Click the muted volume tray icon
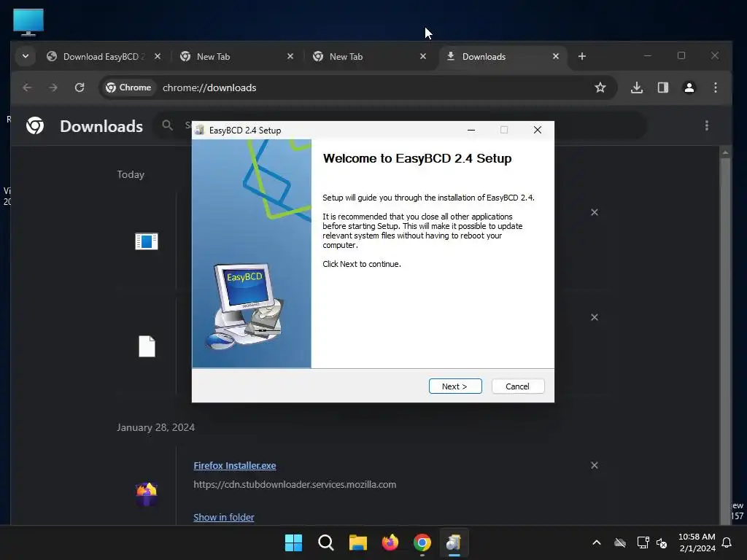747x560 pixels. coord(662,542)
